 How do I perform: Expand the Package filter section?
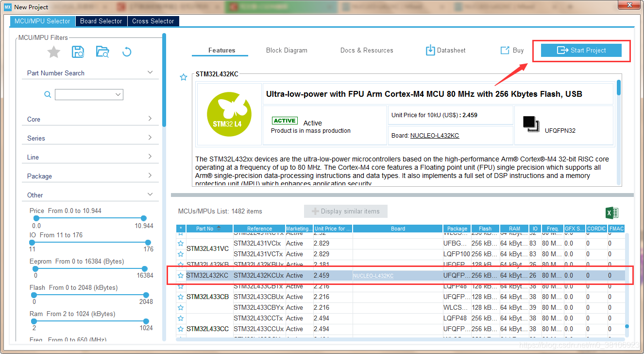pyautogui.click(x=150, y=176)
